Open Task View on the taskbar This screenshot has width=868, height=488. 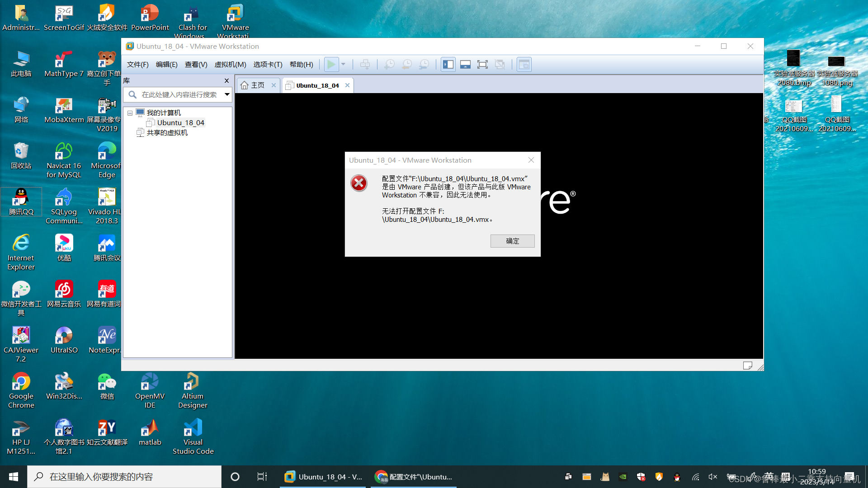(x=262, y=477)
